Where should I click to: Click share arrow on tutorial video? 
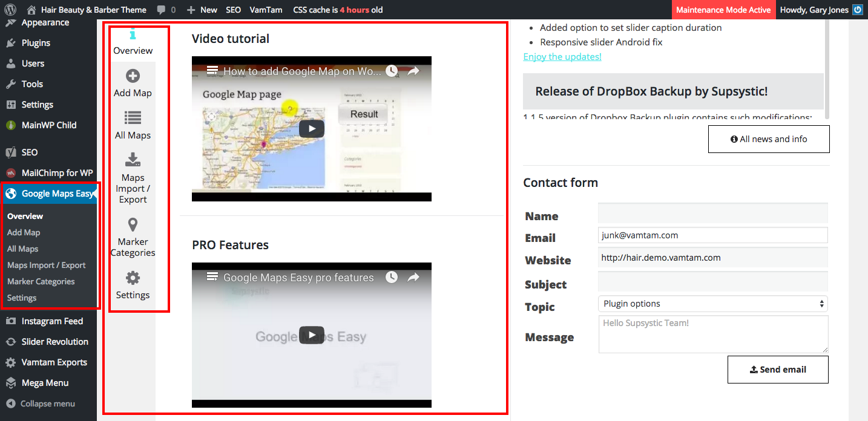413,71
